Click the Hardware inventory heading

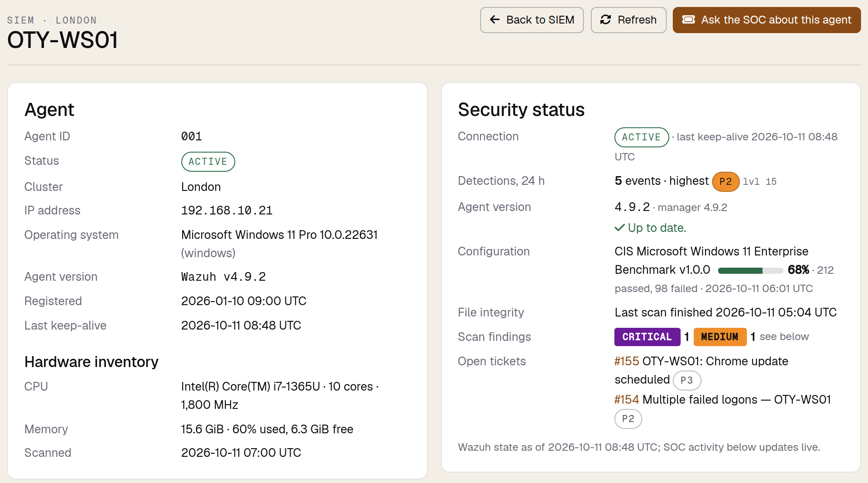coord(92,362)
